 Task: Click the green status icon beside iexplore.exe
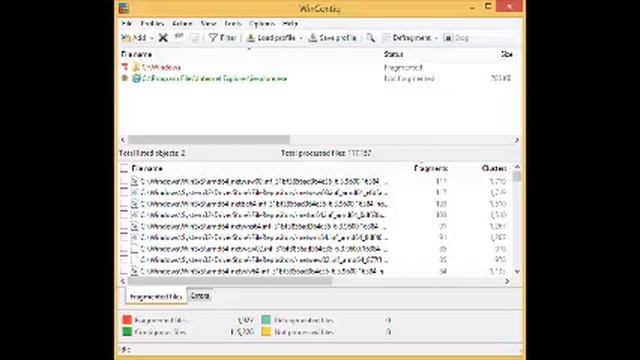(x=125, y=78)
